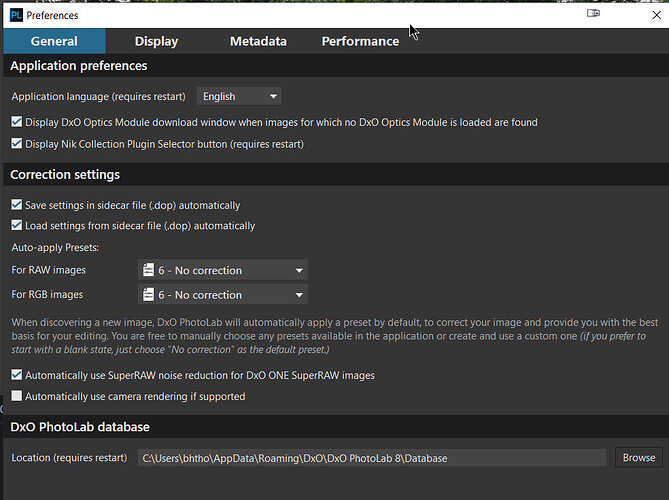Viewport: 669px width, 500px height.
Task: Click the For RGB images label
Action: [47, 294]
